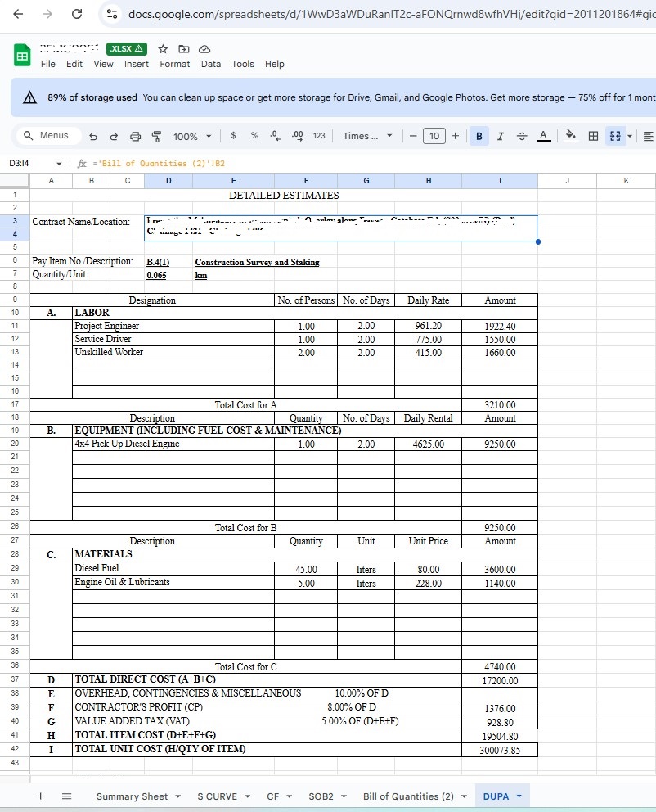Open DUPA tab dropdown arrow
The height and width of the screenshot is (812, 656).
(x=519, y=796)
